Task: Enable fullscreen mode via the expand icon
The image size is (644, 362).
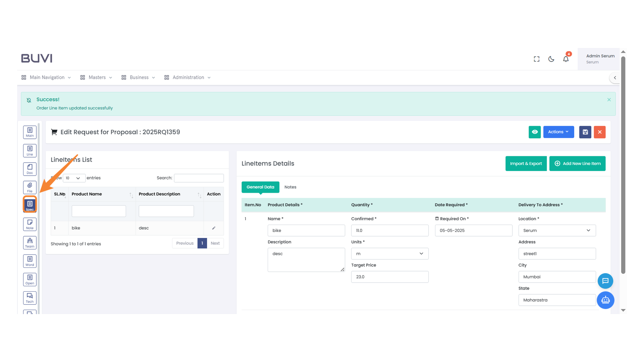Action: pyautogui.click(x=536, y=59)
